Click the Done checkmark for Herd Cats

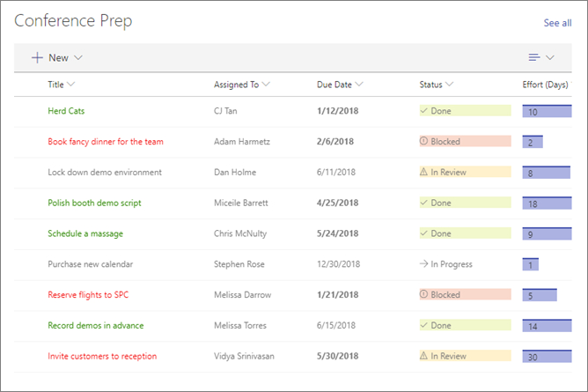click(x=424, y=111)
